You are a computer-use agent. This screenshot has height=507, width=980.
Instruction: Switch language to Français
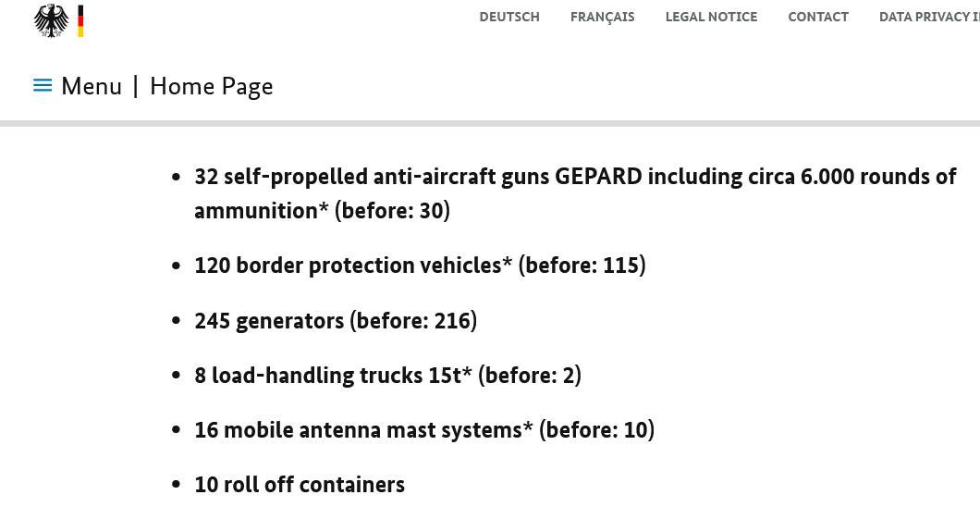point(602,17)
